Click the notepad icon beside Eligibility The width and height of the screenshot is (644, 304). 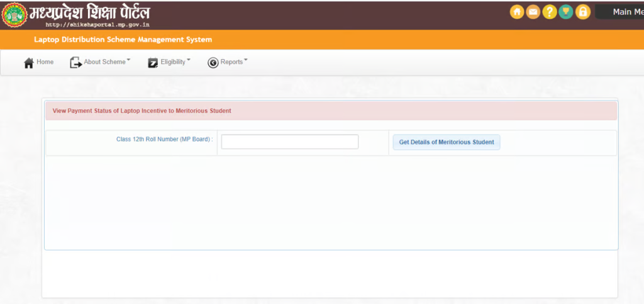pyautogui.click(x=153, y=62)
